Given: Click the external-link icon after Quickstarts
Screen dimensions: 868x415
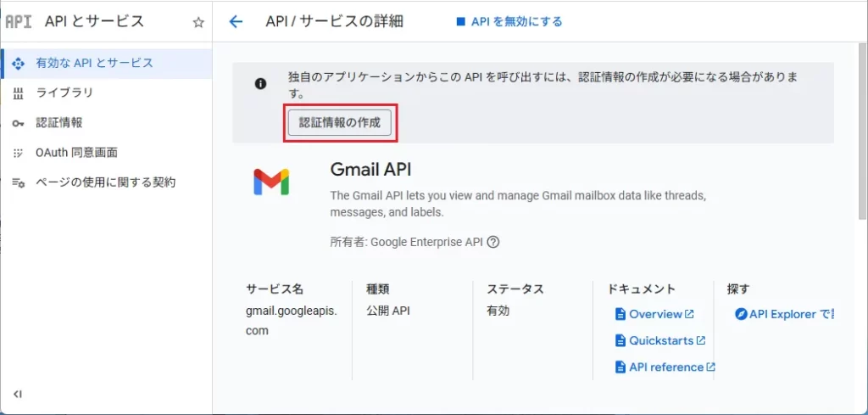Looking at the screenshot, I should pyautogui.click(x=701, y=340).
